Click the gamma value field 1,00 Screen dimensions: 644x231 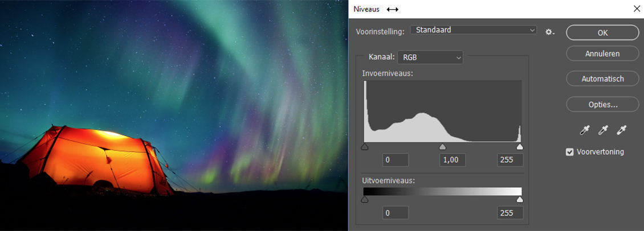coord(453,160)
